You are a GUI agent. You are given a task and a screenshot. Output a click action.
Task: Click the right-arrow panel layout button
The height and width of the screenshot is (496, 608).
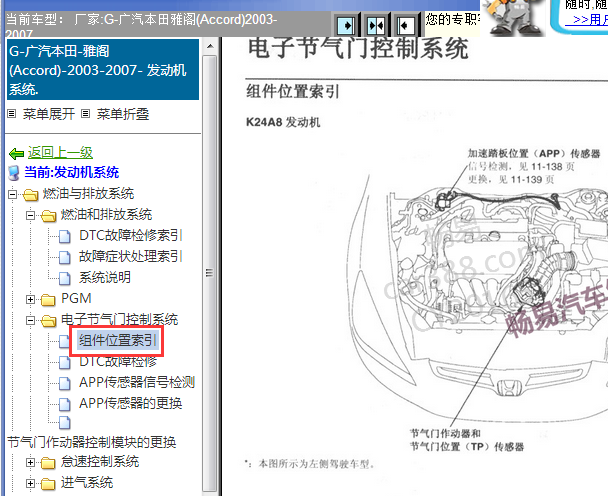pos(346,26)
